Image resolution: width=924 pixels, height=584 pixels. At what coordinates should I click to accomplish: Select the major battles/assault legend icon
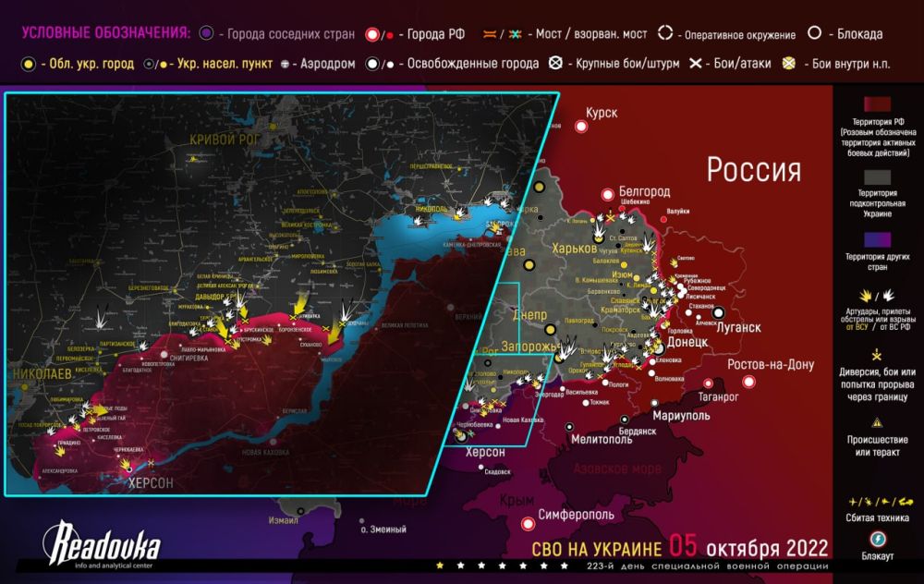(556, 65)
